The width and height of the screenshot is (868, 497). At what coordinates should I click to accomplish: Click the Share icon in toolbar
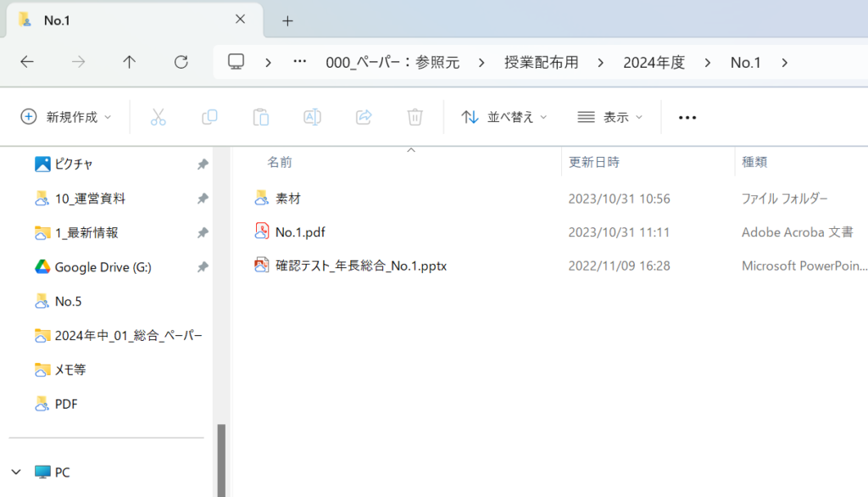[x=364, y=117]
